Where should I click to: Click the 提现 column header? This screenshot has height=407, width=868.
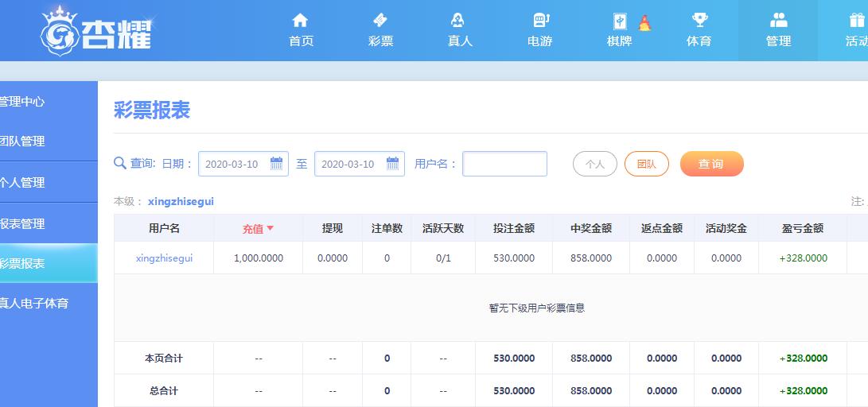tap(332, 228)
